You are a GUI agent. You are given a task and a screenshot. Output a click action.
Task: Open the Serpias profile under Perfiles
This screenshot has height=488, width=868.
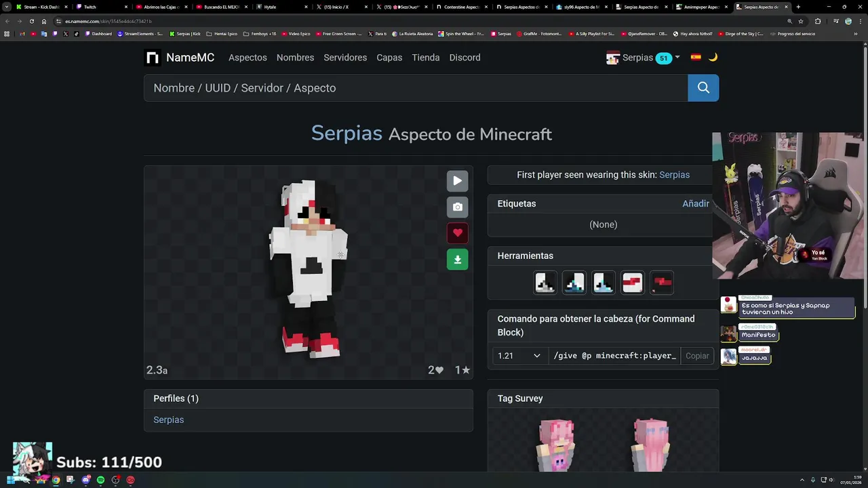169,420
